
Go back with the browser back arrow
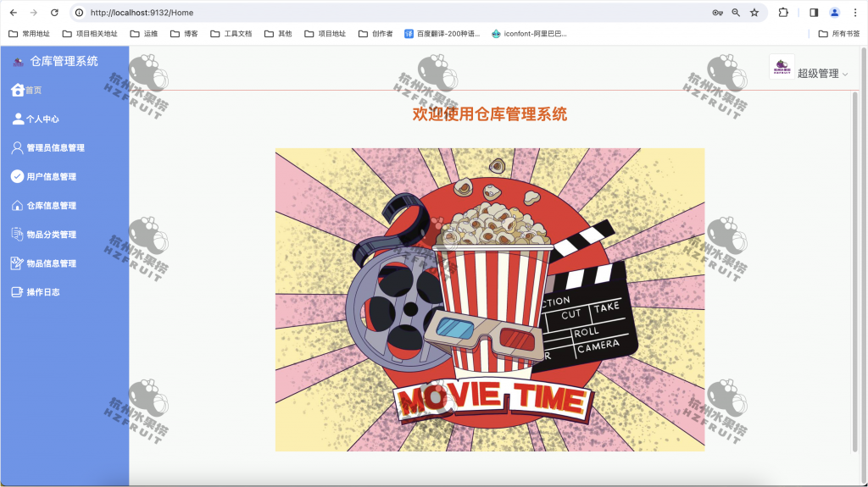click(x=14, y=12)
